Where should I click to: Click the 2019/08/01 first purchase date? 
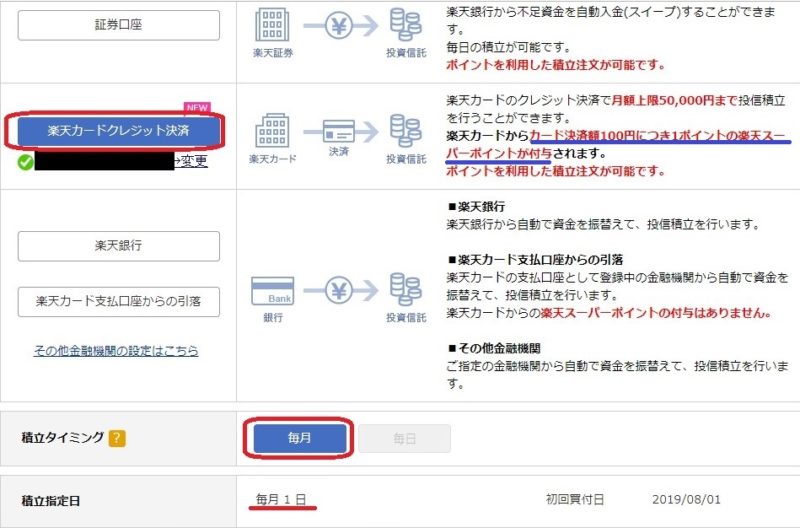[686, 499]
